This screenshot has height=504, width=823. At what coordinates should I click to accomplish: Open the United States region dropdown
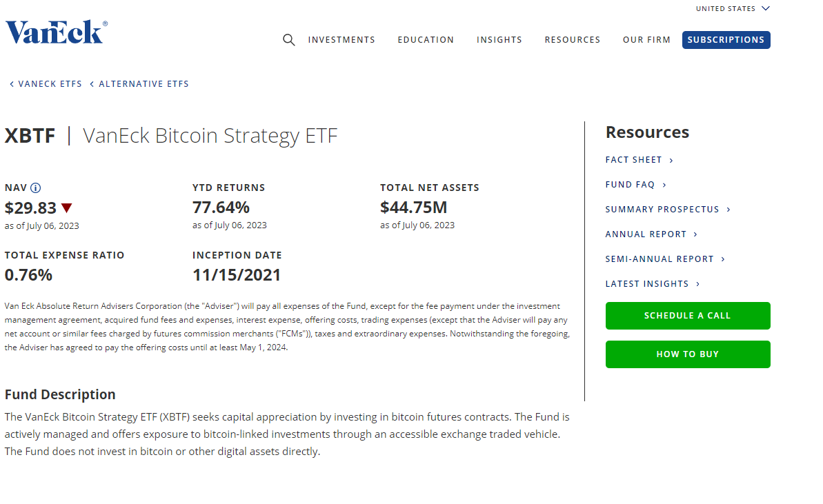[x=732, y=9]
